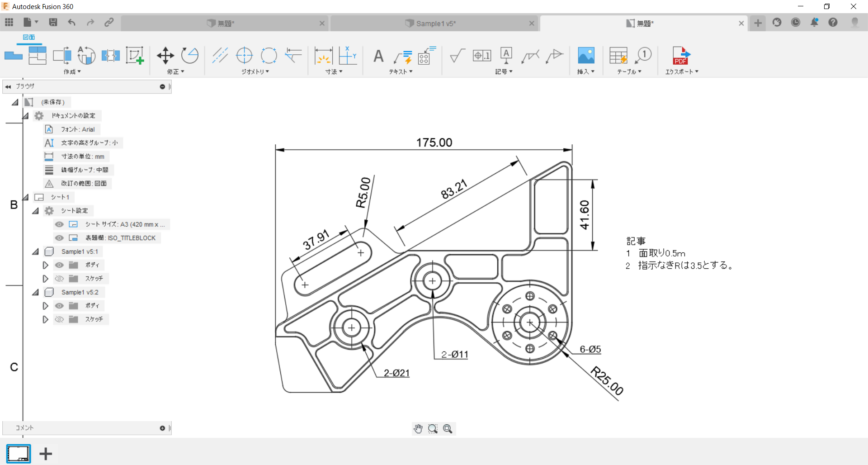
Task: Click the Export PDF icon
Action: (681, 56)
